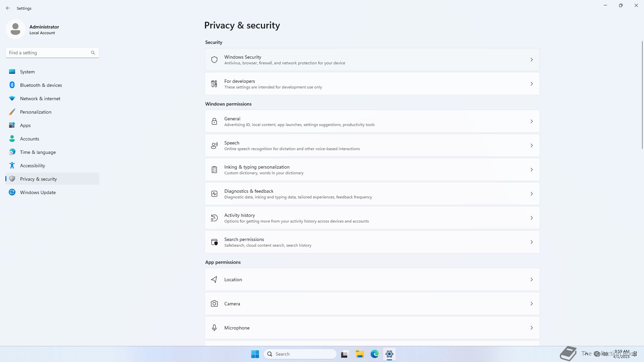Viewport: 644px width, 362px height.
Task: Click the Bluetooth icon in sidebar
Action: (12, 85)
